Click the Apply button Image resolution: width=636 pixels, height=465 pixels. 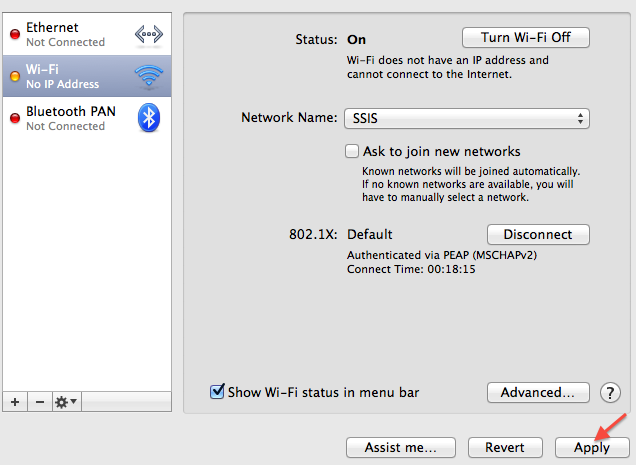(x=591, y=447)
